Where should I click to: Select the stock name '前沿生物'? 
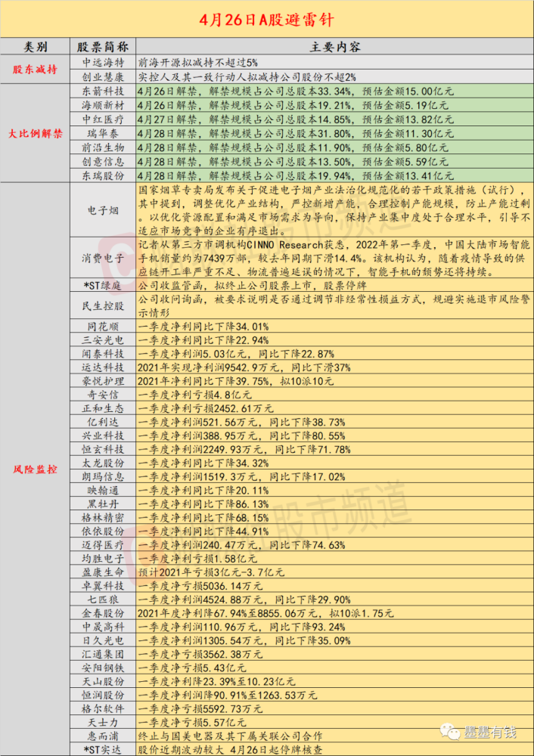pyautogui.click(x=103, y=147)
